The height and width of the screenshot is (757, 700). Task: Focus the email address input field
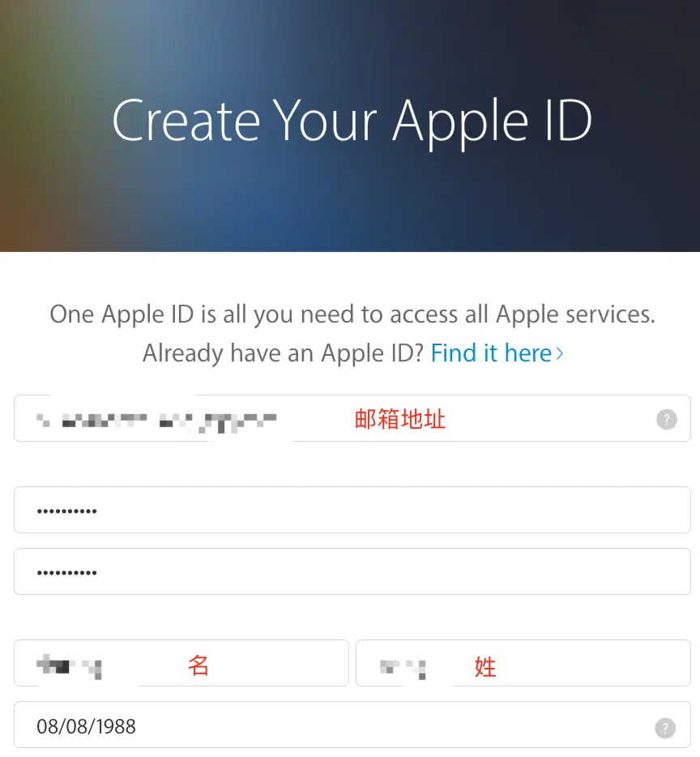(352, 418)
